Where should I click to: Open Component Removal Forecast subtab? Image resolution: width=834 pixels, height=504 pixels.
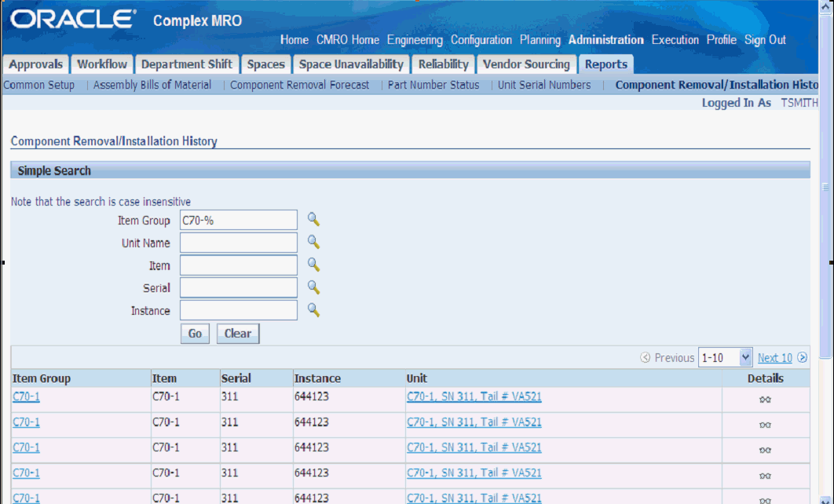pos(299,85)
